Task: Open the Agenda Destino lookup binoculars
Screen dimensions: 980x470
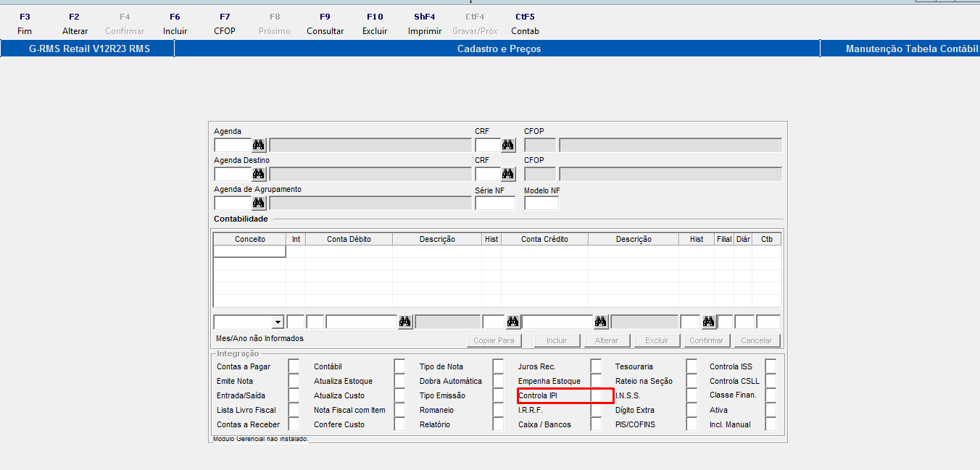Action: click(x=259, y=174)
